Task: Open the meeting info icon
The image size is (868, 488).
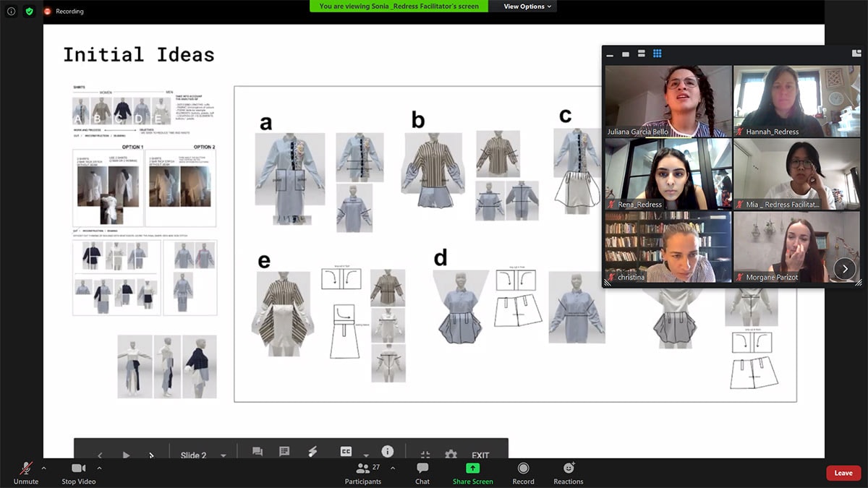Action: (11, 12)
